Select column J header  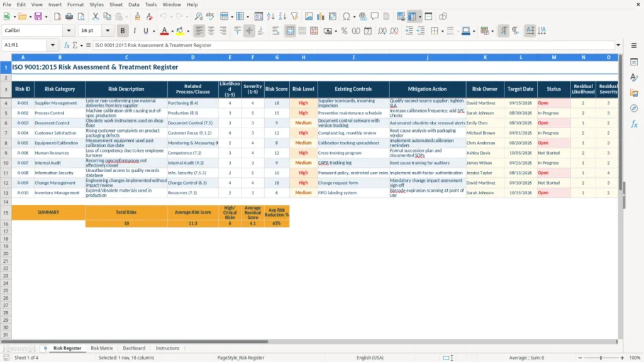click(428, 57)
